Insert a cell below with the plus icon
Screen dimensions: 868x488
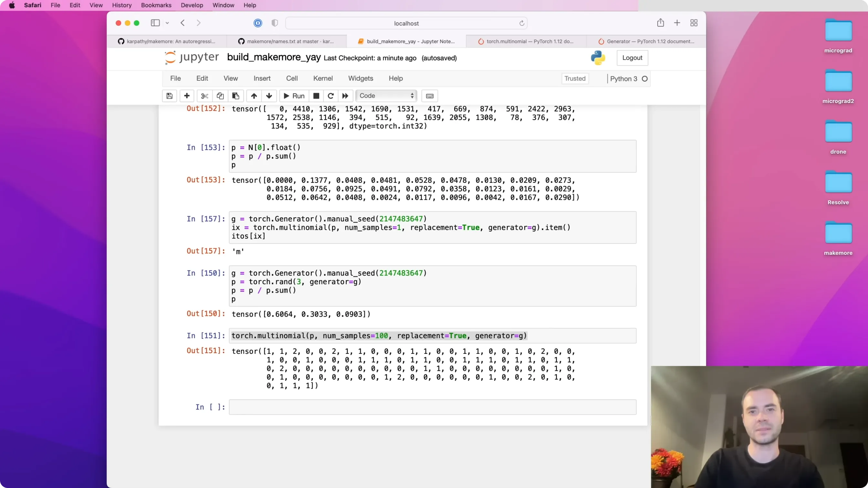pyautogui.click(x=187, y=96)
